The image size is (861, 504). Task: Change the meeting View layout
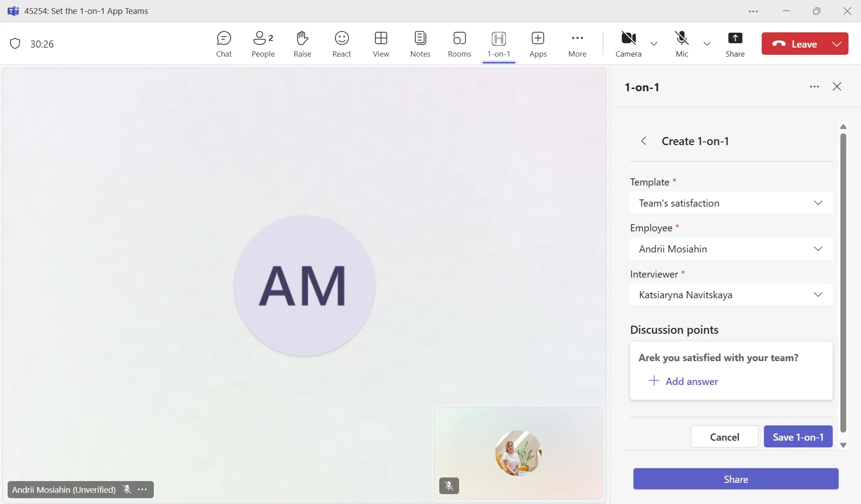click(x=381, y=44)
